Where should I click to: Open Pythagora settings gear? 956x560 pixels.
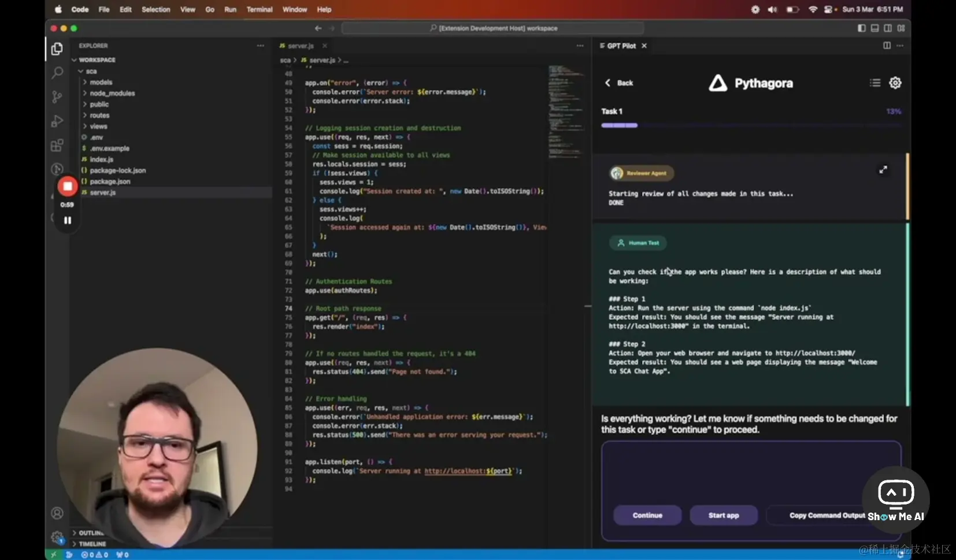895,83
